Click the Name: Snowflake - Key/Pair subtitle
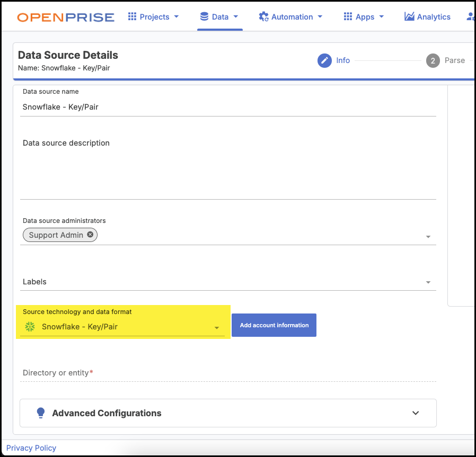 [x=64, y=68]
